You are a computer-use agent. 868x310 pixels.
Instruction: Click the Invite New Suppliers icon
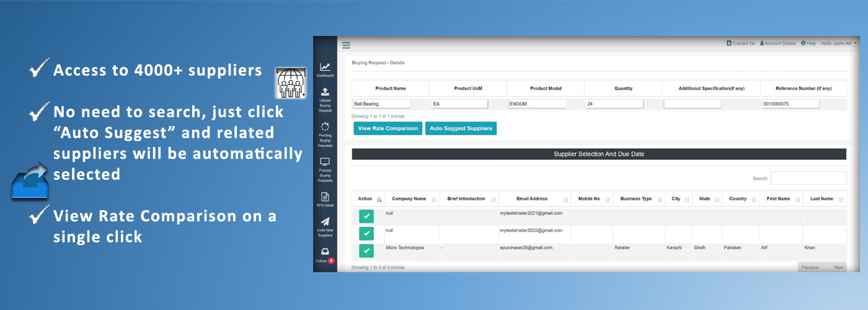pyautogui.click(x=325, y=222)
